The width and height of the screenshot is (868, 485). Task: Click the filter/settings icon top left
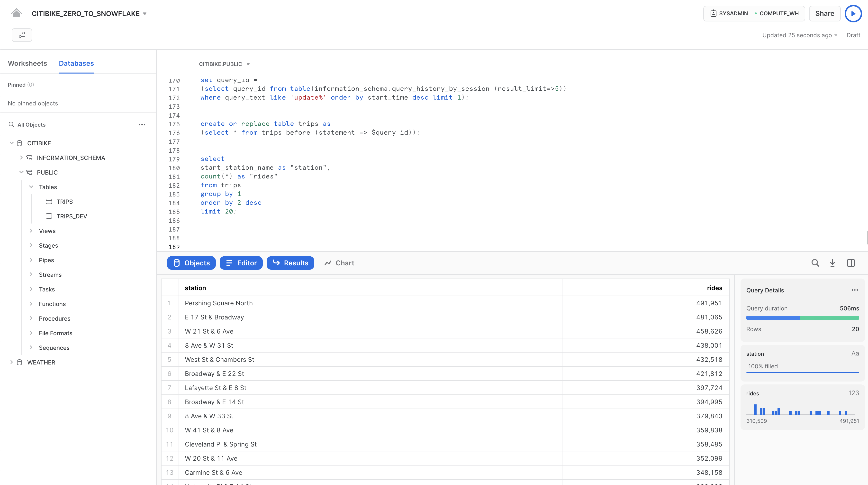coord(21,35)
